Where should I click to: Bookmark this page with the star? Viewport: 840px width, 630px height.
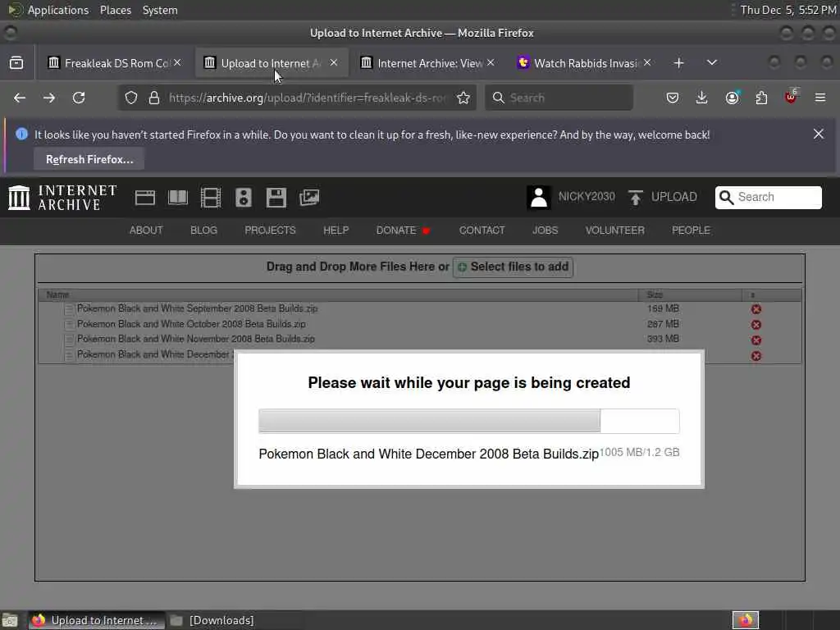coord(463,98)
